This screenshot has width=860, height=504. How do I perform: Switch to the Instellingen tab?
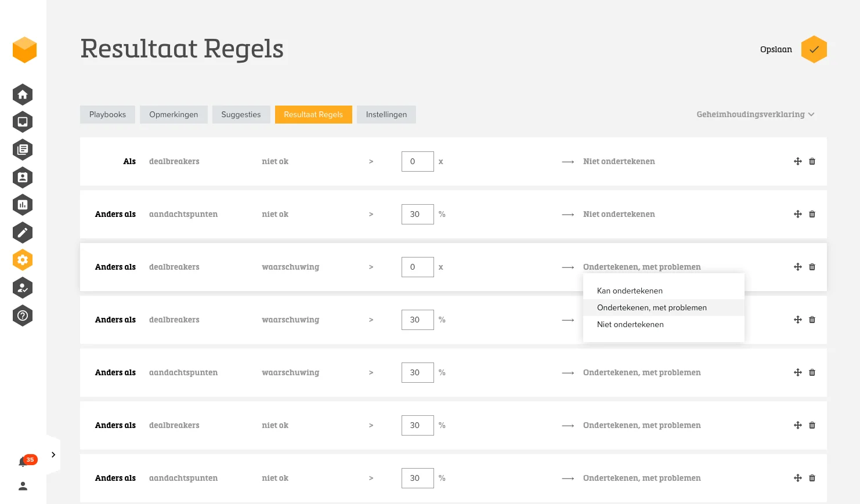pyautogui.click(x=386, y=115)
